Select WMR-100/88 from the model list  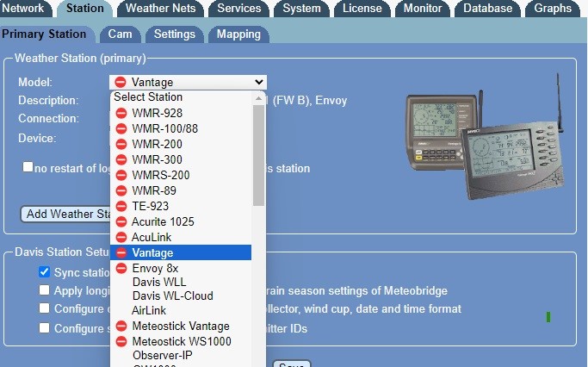[x=182, y=128]
